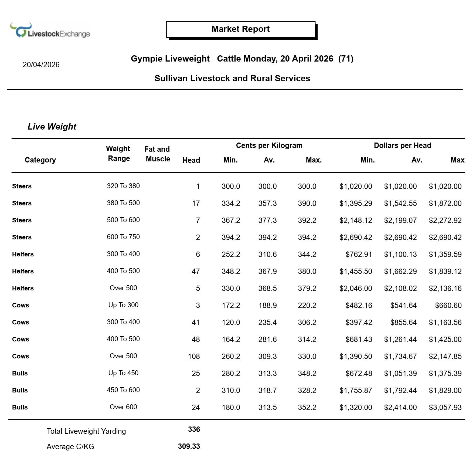Click the Livestock Exchange logo
476x454 pixels.
pyautogui.click(x=50, y=30)
